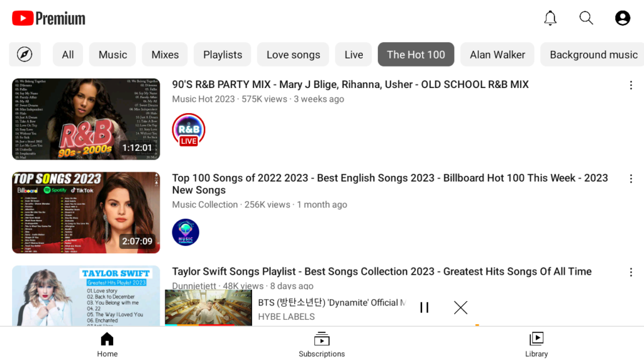Select the Playlists filter chip
The image size is (644, 362).
click(x=223, y=54)
